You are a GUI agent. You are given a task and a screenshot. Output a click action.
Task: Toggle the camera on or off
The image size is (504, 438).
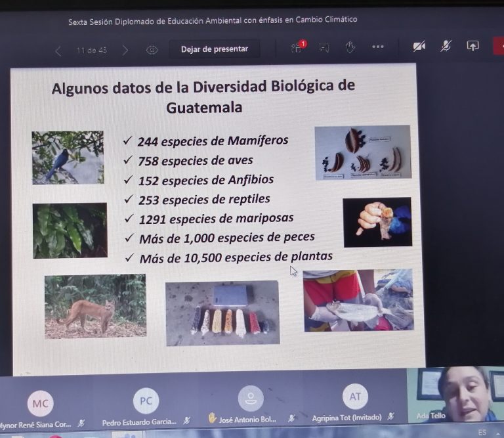[419, 46]
